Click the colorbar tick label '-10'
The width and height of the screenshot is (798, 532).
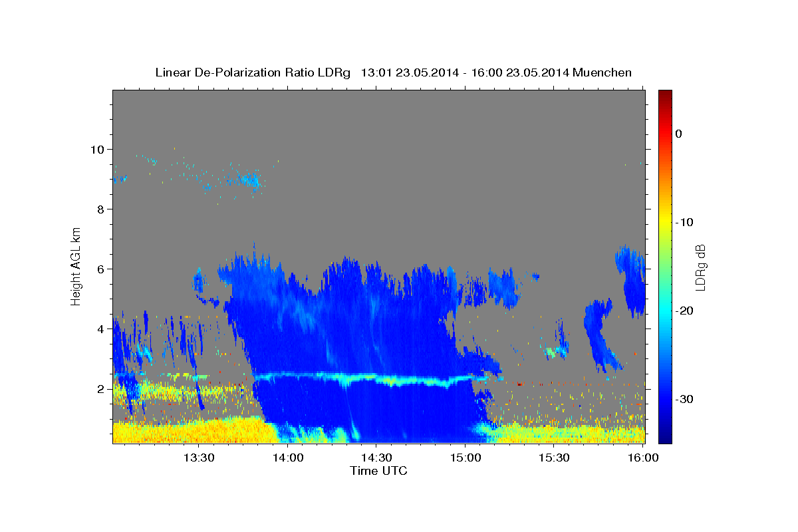[x=684, y=222]
